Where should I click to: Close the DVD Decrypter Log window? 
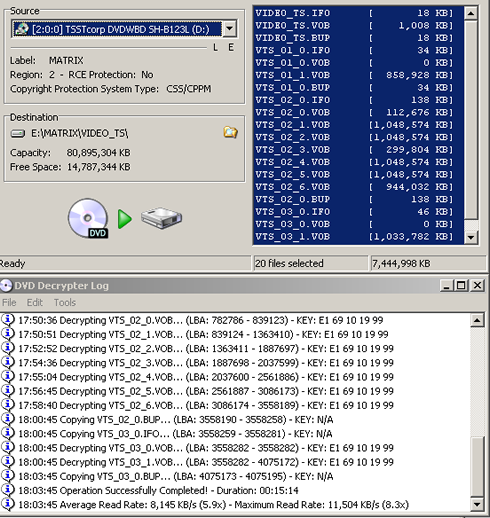[477, 286]
